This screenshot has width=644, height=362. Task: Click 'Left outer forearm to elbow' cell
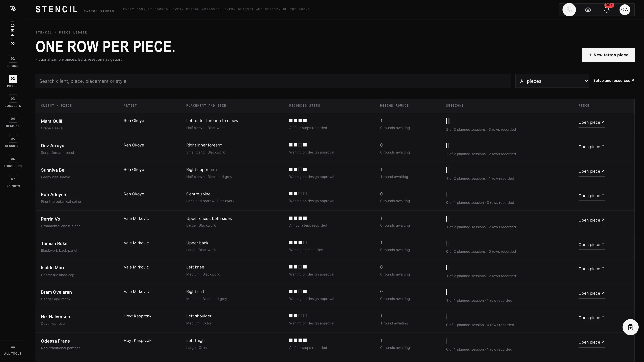tap(212, 121)
